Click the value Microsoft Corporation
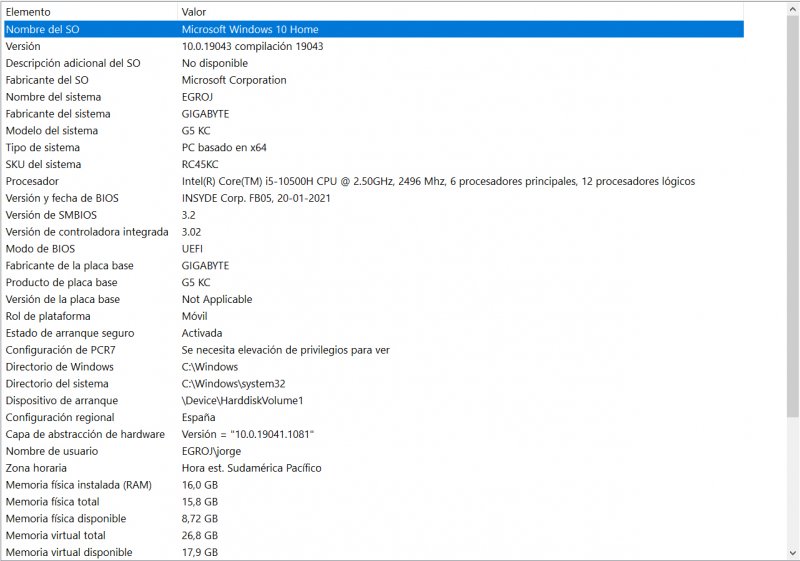This screenshot has height=561, width=800. 234,80
